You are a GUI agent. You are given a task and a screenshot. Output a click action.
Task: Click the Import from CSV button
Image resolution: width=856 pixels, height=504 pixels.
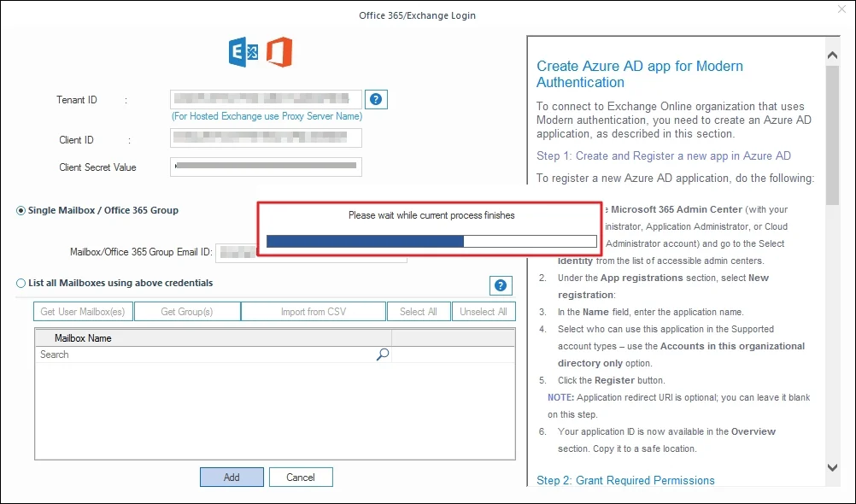(314, 311)
